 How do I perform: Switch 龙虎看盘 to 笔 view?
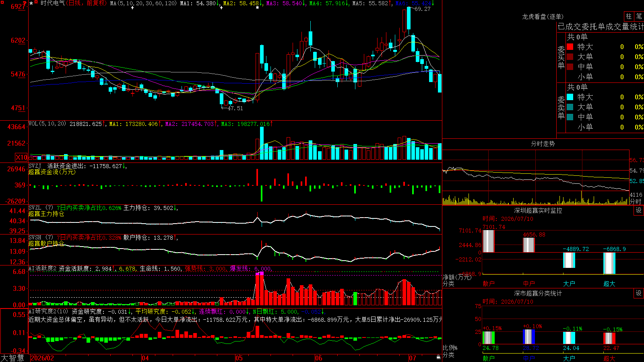click(639, 16)
